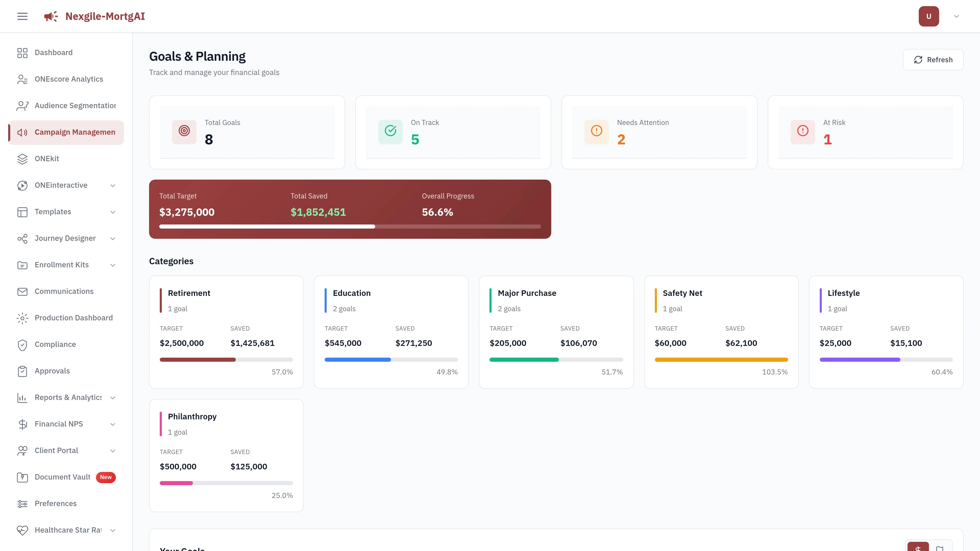Expand the Financial NPS menu
The width and height of the screenshot is (980, 551).
click(x=113, y=424)
